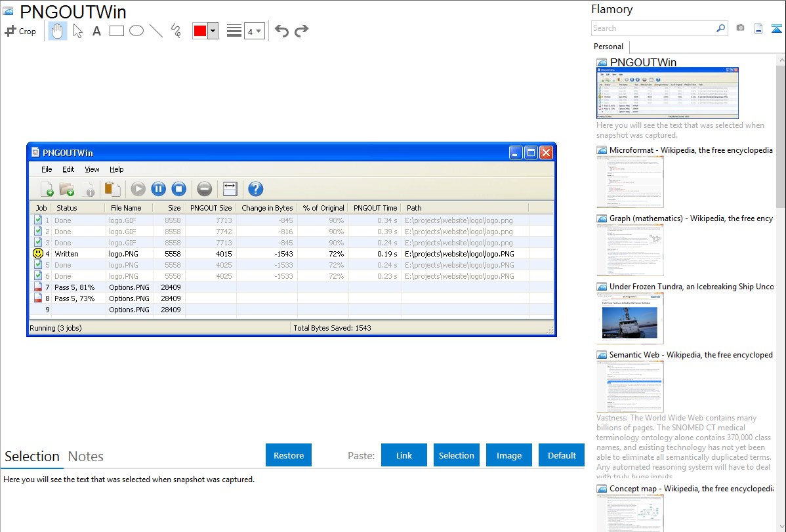Pause the running PNGOUTWin jobs
The height and width of the screenshot is (532, 786).
tap(158, 189)
